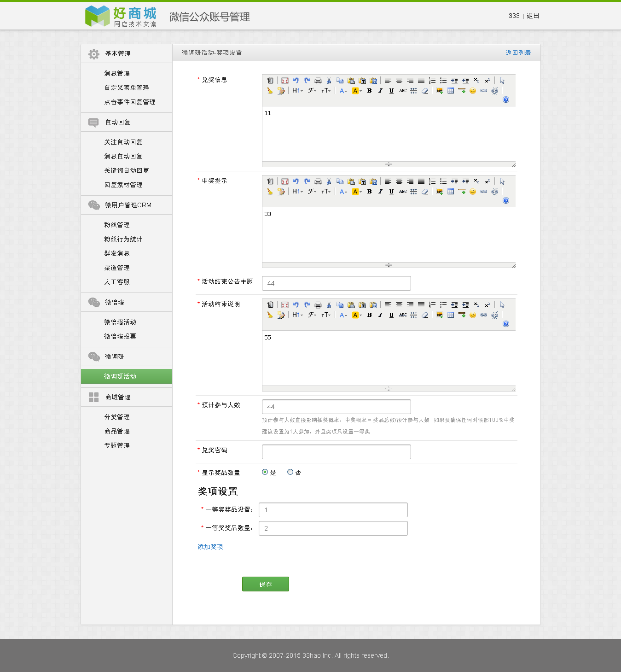Select 微信墙投票 in the sidebar
Screen dimensions: 621x672
120,337
